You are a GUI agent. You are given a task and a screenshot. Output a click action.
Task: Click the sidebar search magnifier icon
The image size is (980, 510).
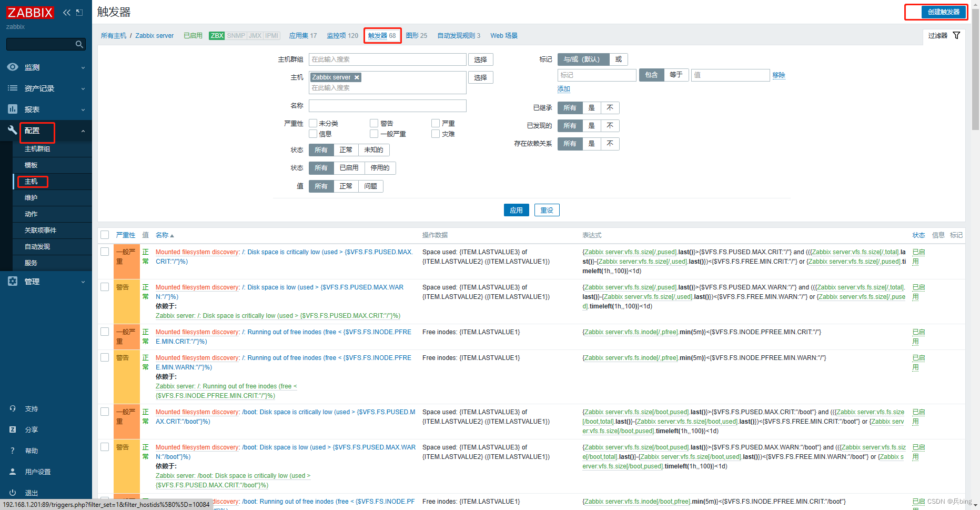[x=79, y=44]
